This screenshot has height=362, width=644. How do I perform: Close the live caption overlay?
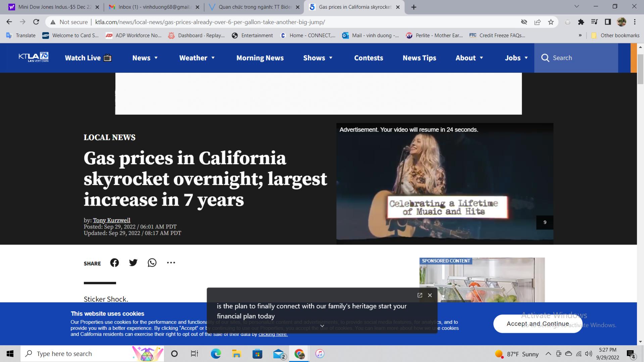430,295
